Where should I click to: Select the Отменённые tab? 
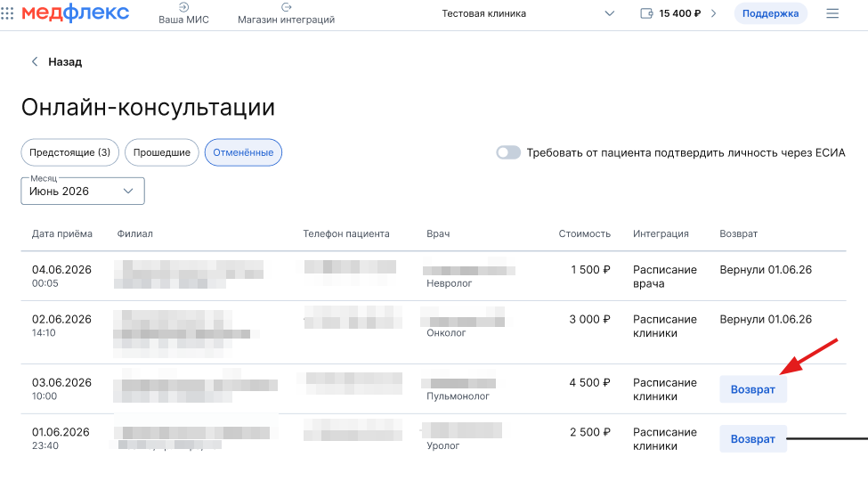tap(243, 152)
